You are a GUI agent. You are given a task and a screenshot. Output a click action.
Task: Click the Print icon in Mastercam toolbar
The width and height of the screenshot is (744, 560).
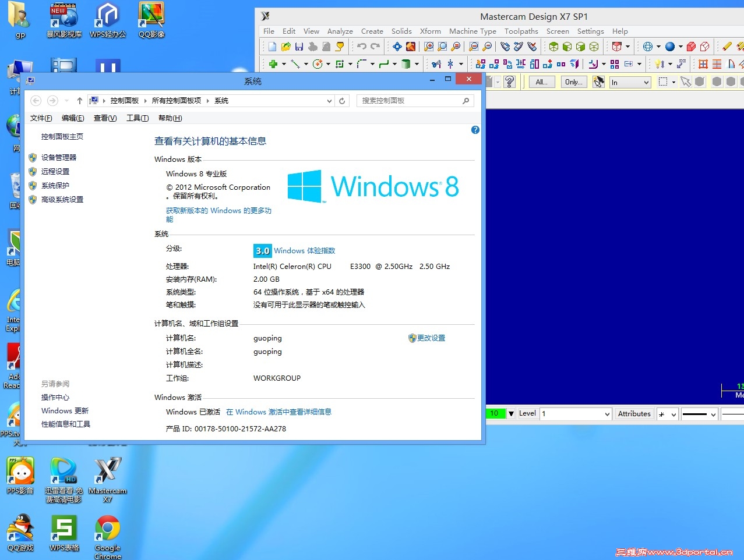[313, 47]
